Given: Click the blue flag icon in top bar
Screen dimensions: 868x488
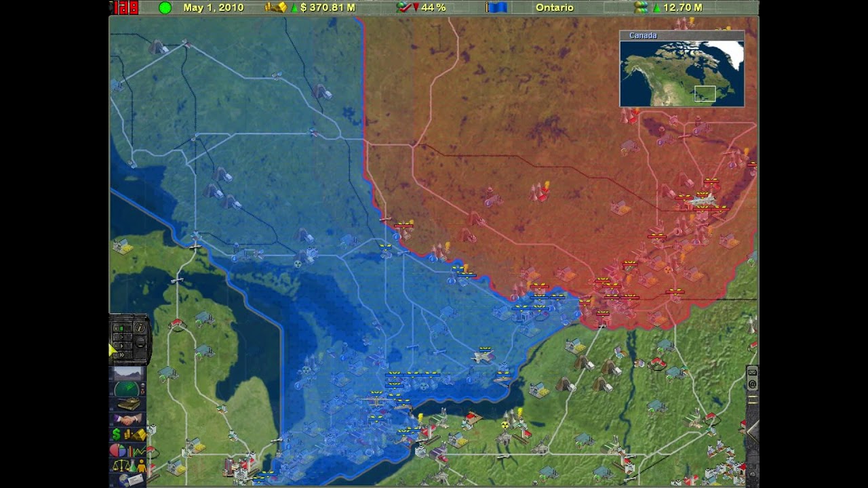Looking at the screenshot, I should click(x=496, y=7).
